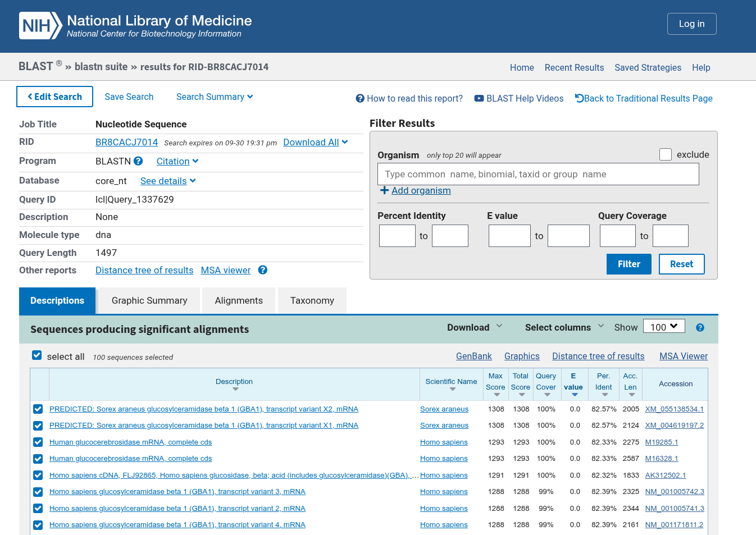This screenshot has height=535, width=756.
Task: Click the NIH logo icon
Action: 40,26
